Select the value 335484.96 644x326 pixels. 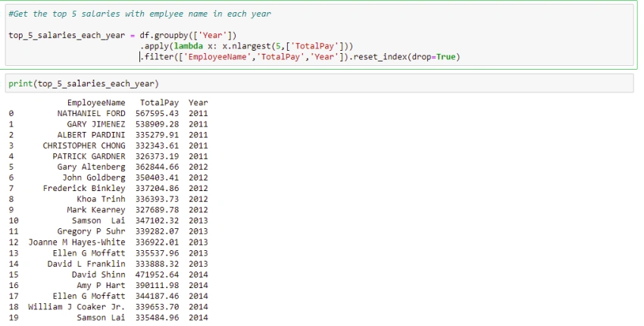158,318
